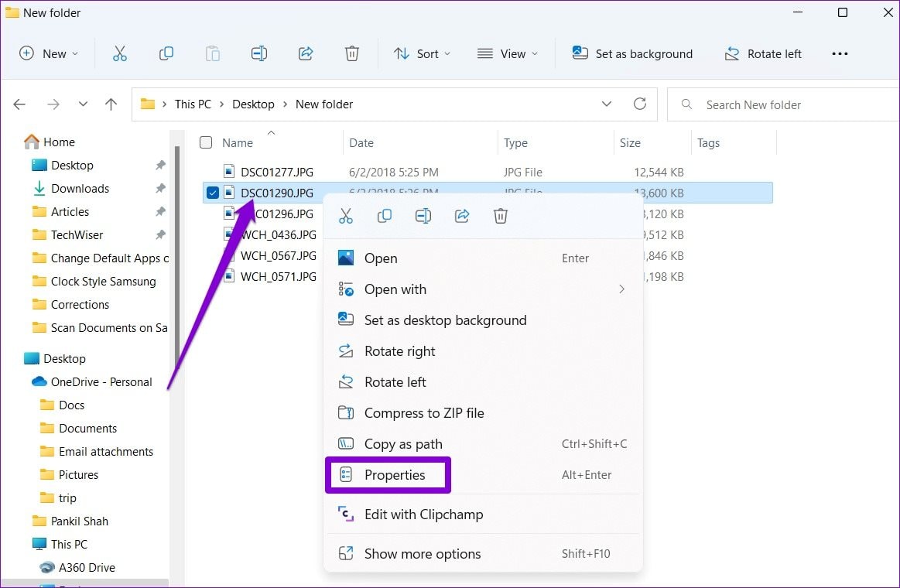Viewport: 900px width, 588px height.
Task: Select Copy as path menu entry
Action: [x=484, y=444]
